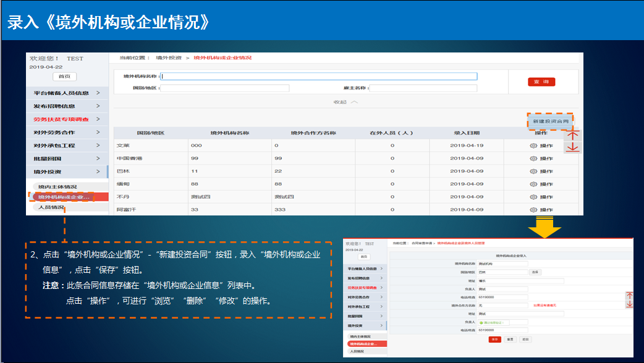Expand the 对外劳务合作 menu in upper sidebar

point(98,132)
